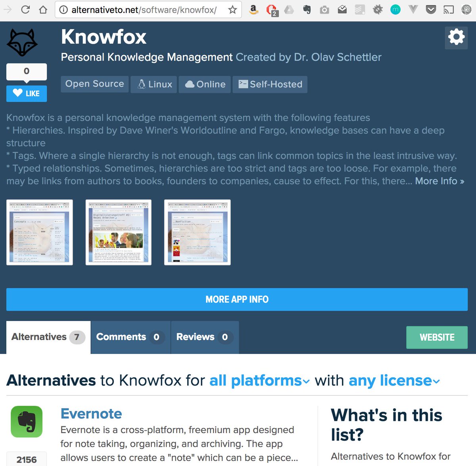Switch to the Reviews tab
The width and height of the screenshot is (476, 466).
(x=205, y=337)
